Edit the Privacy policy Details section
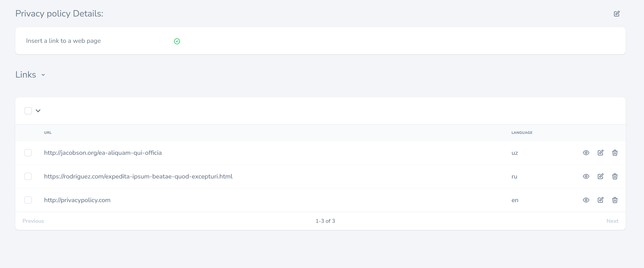This screenshot has height=268, width=644. pos(617,14)
